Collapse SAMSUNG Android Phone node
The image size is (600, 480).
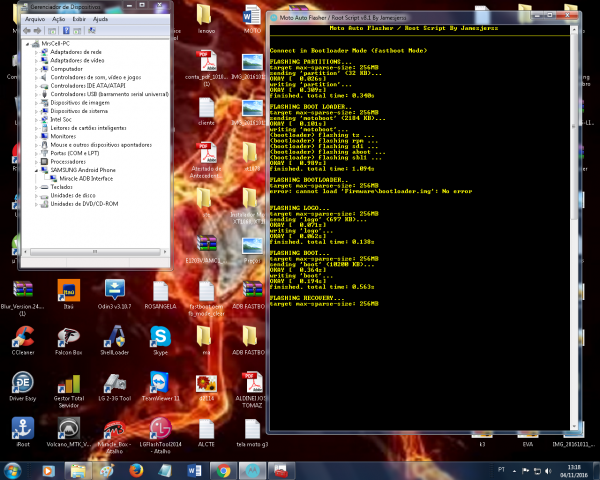click(x=37, y=170)
